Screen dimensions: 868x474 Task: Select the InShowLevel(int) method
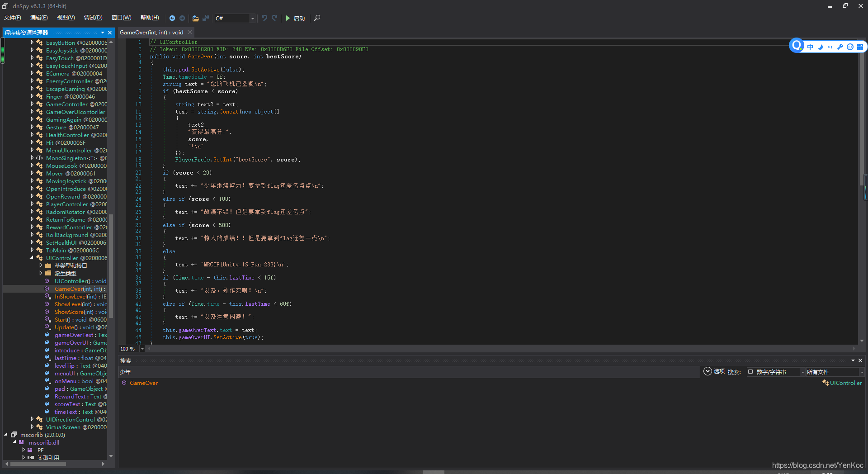tap(80, 297)
